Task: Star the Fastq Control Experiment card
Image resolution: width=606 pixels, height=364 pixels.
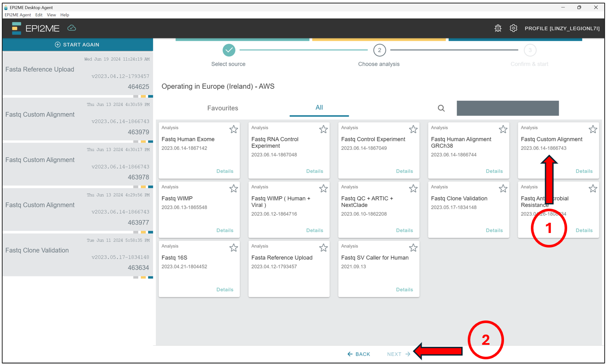Action: [x=413, y=129]
